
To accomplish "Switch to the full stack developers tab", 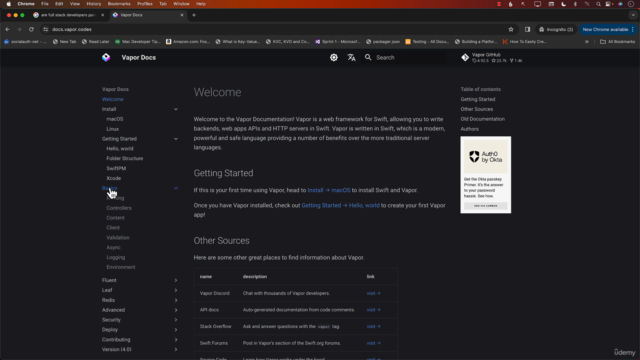I will (x=68, y=15).
